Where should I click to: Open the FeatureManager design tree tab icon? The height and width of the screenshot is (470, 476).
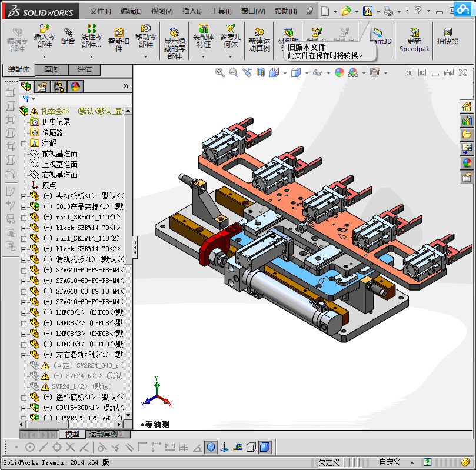click(26, 86)
